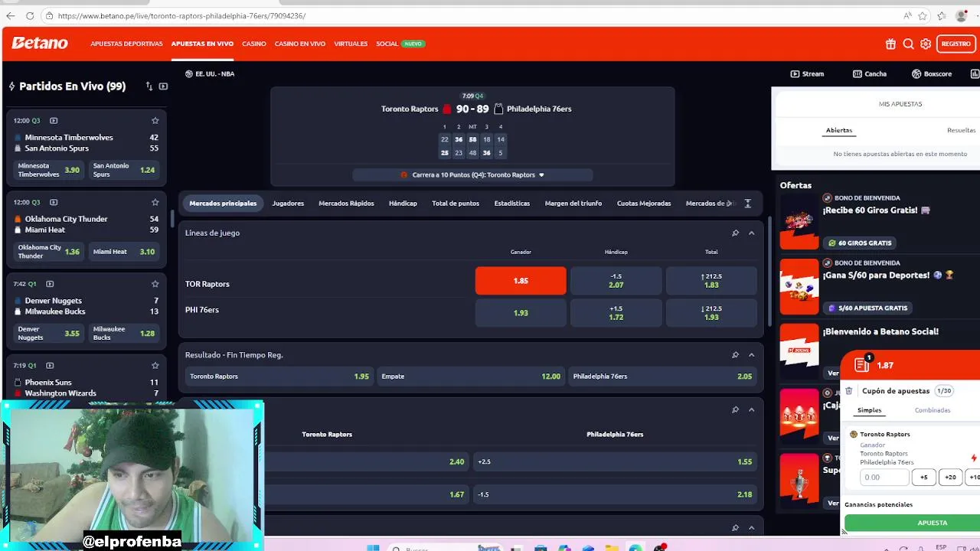Collapse all markets icon beside tabs
This screenshot has height=551, width=980.
(x=748, y=204)
